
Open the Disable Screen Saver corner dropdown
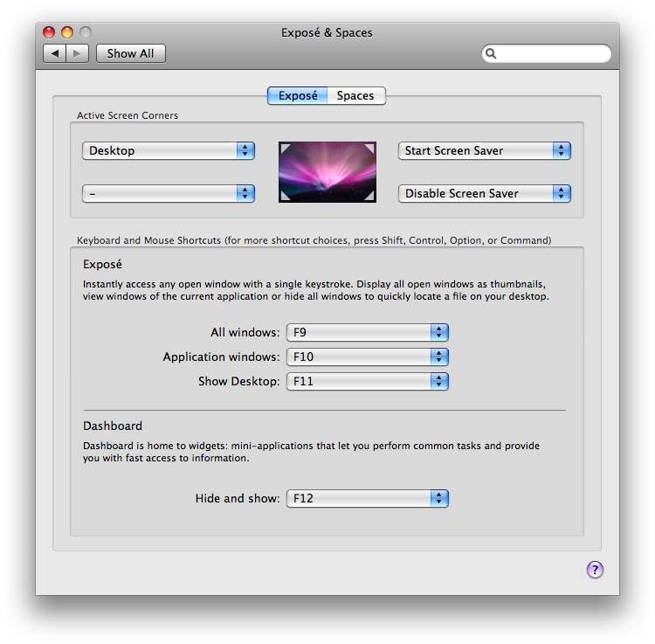(x=485, y=193)
